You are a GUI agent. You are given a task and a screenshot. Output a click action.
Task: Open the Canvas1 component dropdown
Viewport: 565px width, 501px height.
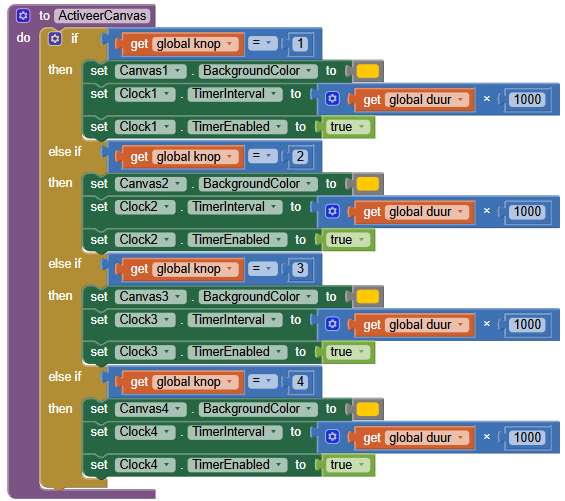click(151, 71)
